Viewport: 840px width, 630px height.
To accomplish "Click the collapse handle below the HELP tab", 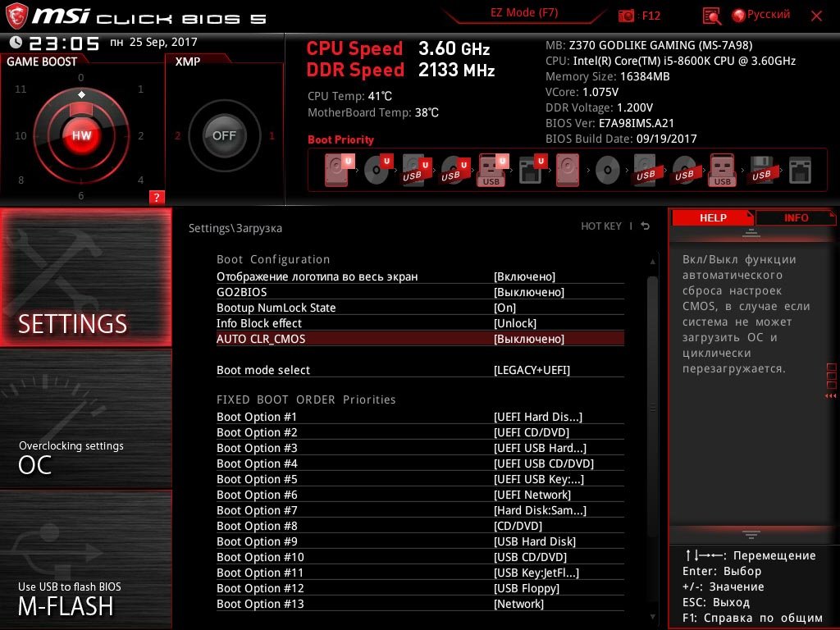I will click(x=751, y=233).
